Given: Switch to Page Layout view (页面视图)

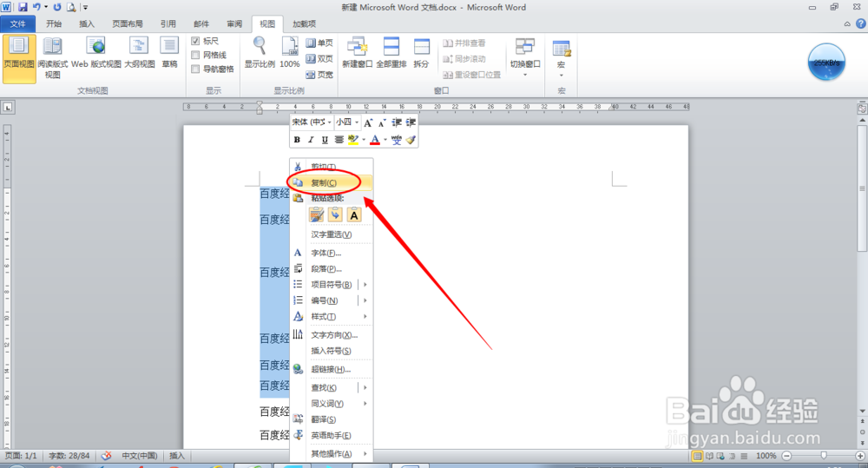Looking at the screenshot, I should [x=19, y=59].
